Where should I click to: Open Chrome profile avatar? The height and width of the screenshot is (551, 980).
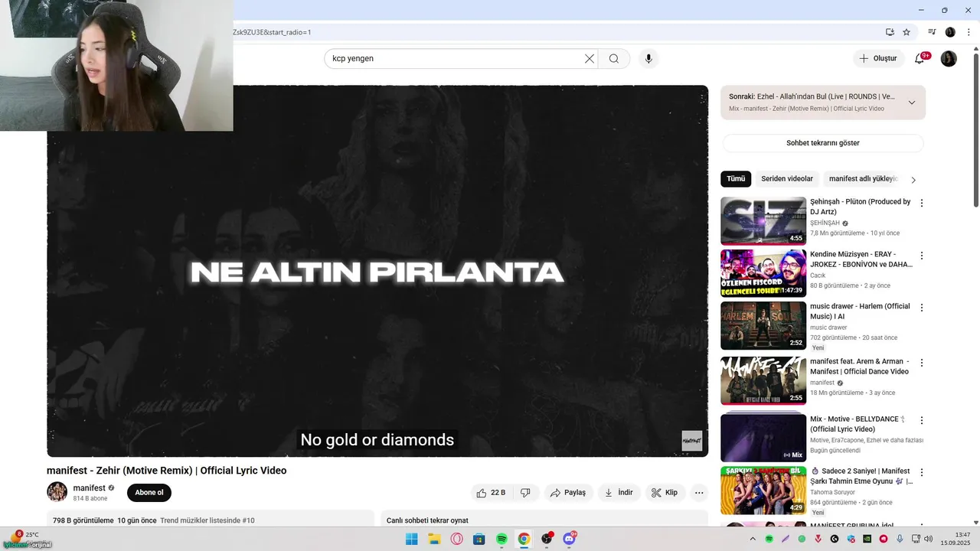(950, 32)
